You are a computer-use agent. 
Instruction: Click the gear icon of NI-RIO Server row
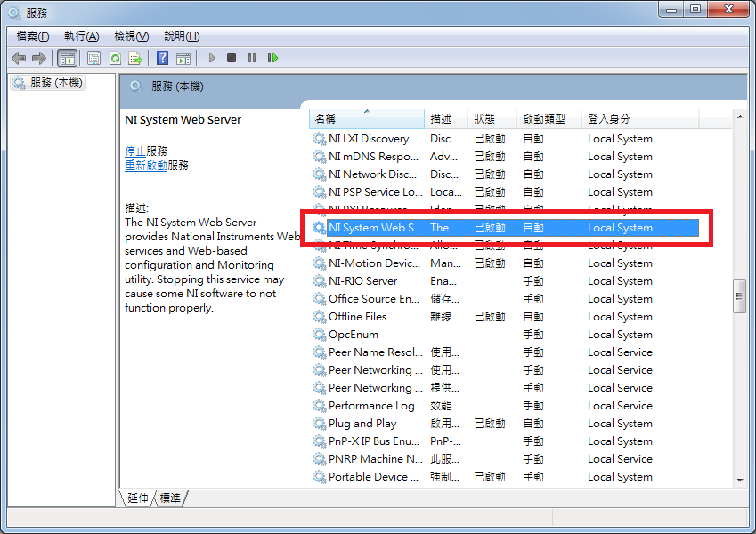319,281
